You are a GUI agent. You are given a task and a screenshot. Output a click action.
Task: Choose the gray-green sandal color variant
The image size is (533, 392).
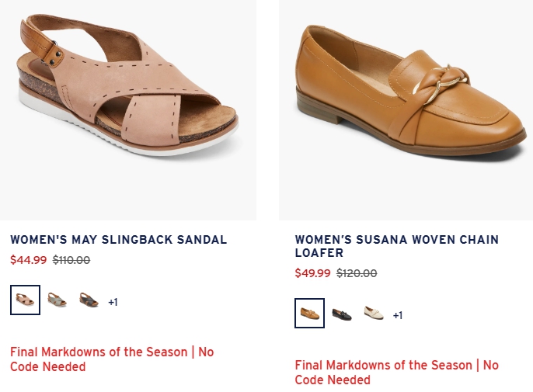(x=57, y=300)
